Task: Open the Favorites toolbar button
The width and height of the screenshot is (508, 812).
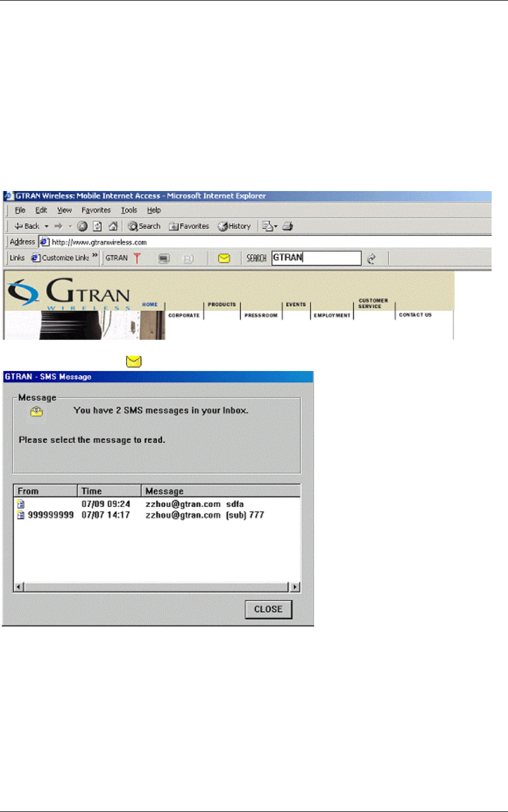Action: tap(189, 226)
